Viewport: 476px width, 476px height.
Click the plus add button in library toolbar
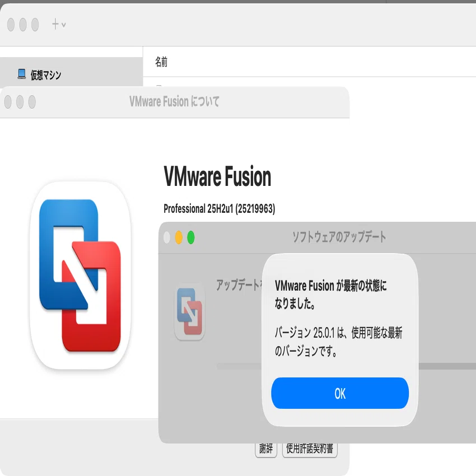[55, 24]
